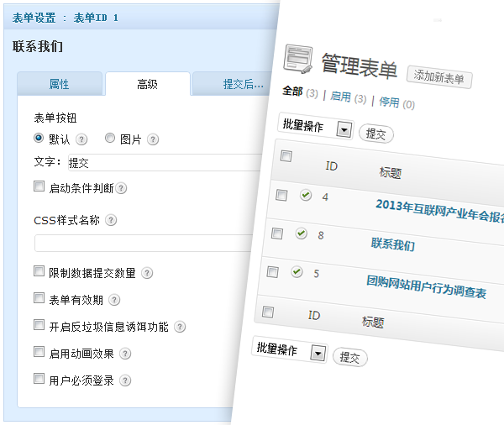Click help icon next to 默认 radio option
The height and width of the screenshot is (425, 504).
[81, 139]
